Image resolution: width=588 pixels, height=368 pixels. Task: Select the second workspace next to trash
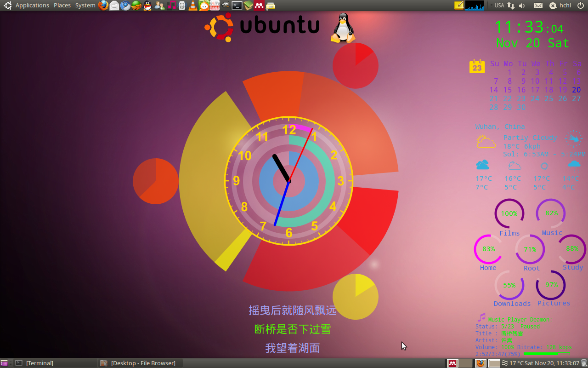click(494, 363)
